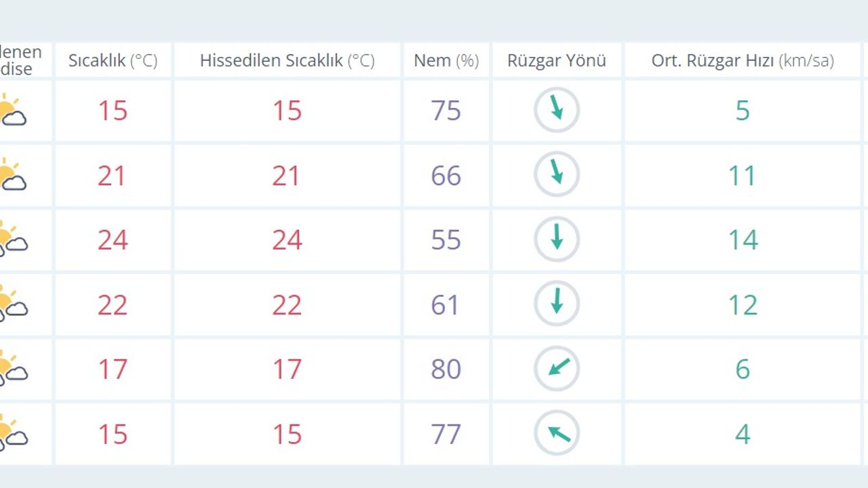Click the average wind speed value 11
This screenshot has height=488, width=868.
click(743, 176)
